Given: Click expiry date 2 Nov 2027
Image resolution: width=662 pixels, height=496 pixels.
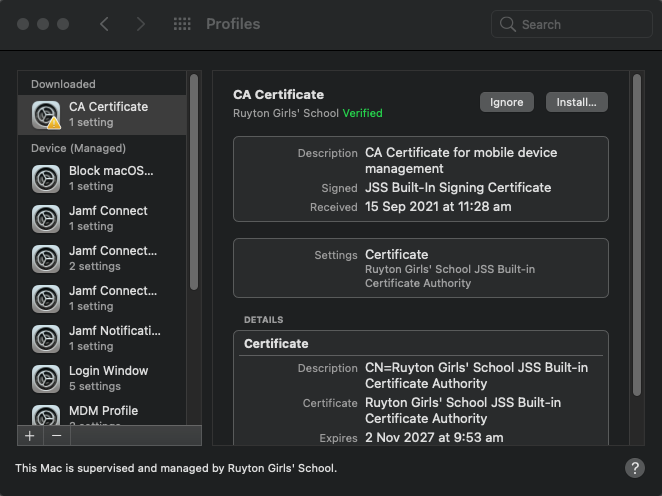Looking at the screenshot, I should pos(434,437).
